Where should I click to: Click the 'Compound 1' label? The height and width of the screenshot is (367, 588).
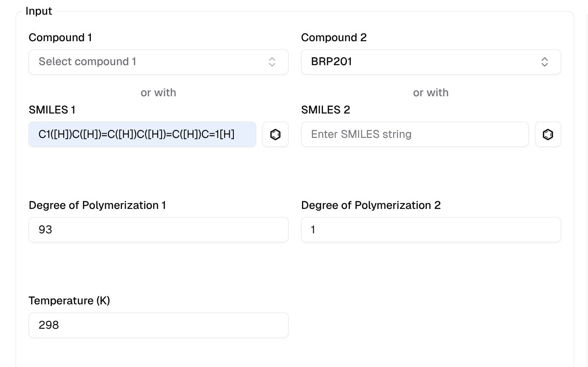click(x=60, y=37)
